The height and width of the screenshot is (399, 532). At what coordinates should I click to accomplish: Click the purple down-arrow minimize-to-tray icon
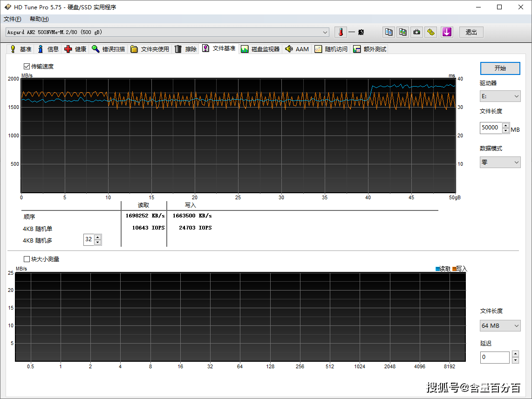(x=447, y=32)
